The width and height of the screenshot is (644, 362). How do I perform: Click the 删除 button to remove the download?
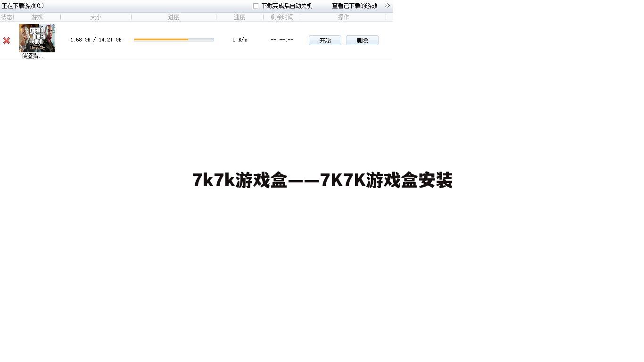362,41
